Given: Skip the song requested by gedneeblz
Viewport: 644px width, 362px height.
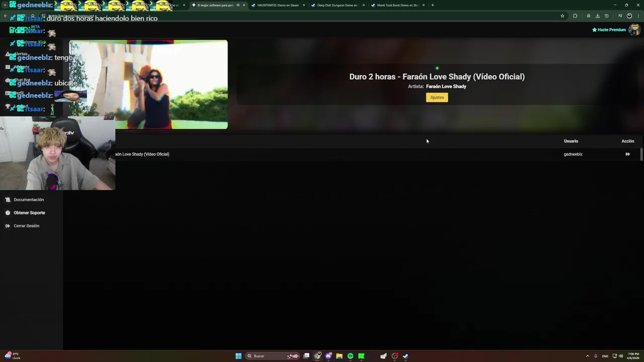Looking at the screenshot, I should click(x=627, y=154).
